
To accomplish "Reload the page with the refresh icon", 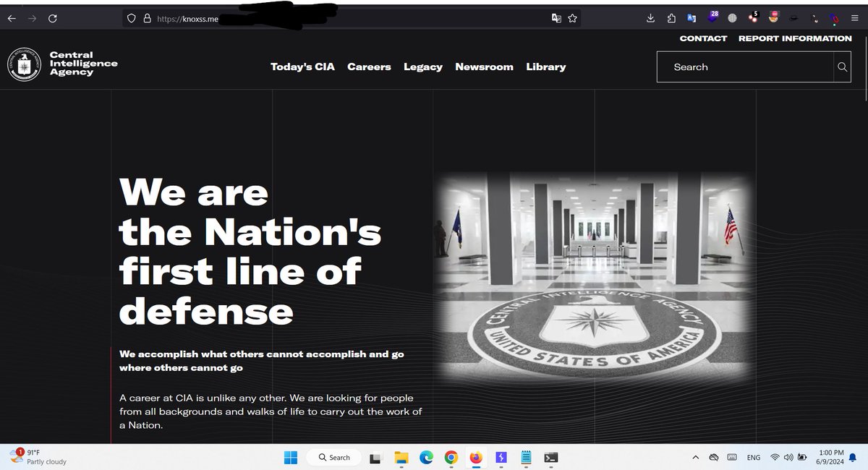I will click(x=52, y=19).
